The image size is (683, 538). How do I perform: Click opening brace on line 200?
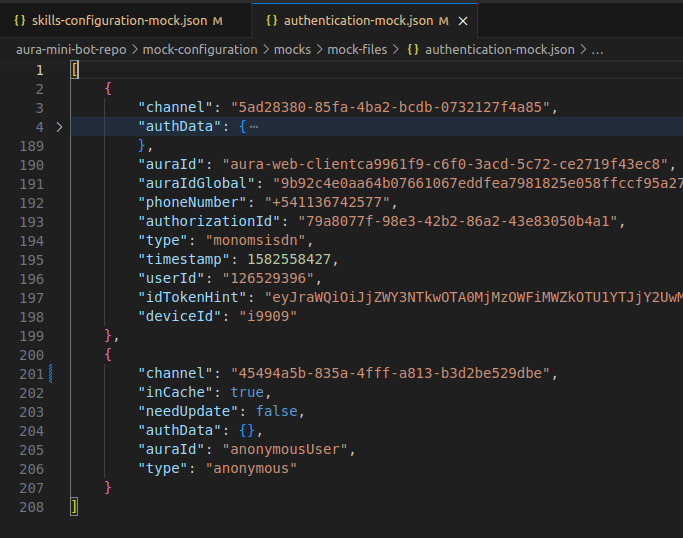[x=108, y=355]
